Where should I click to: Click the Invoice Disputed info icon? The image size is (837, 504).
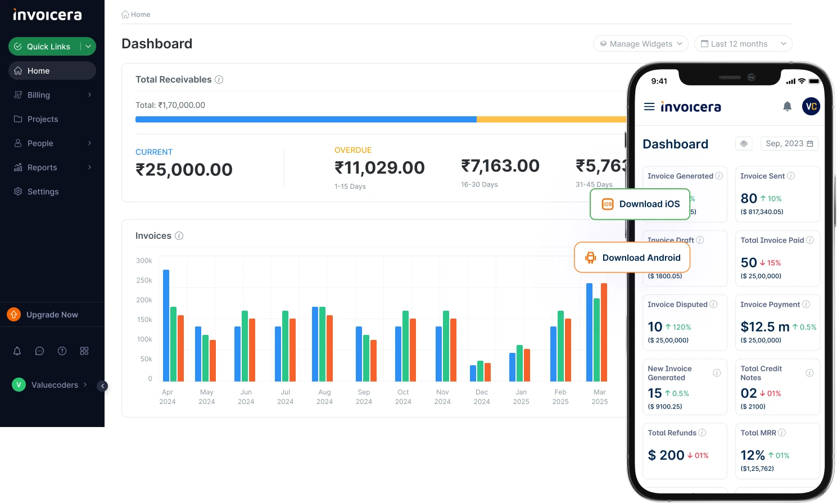713,305
